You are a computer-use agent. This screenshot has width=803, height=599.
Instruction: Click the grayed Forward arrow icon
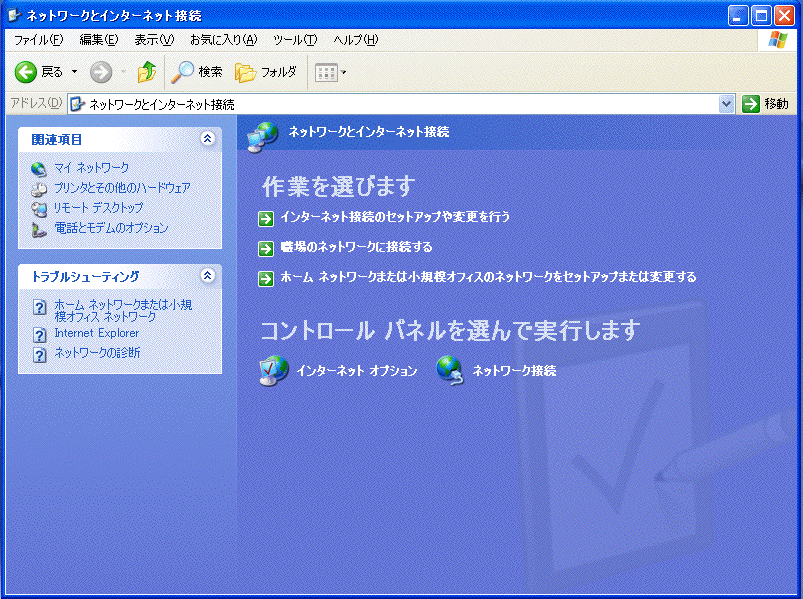pos(101,72)
